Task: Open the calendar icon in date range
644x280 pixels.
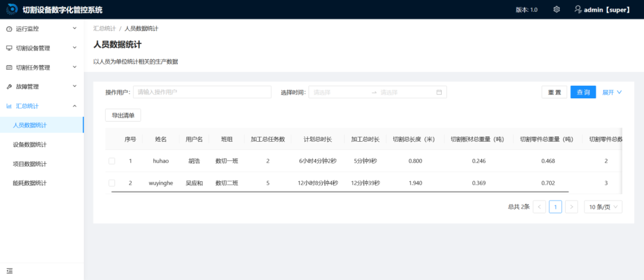Action: click(x=439, y=92)
